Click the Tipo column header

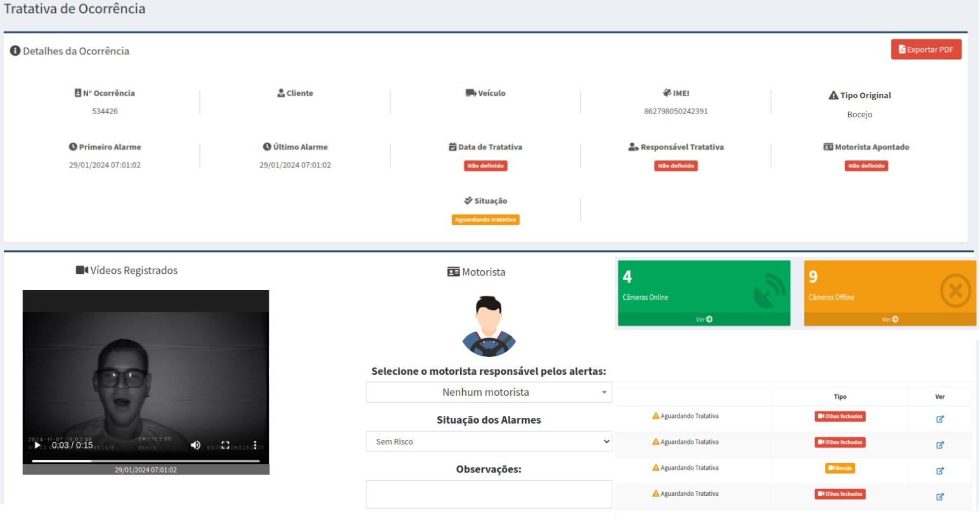[840, 396]
